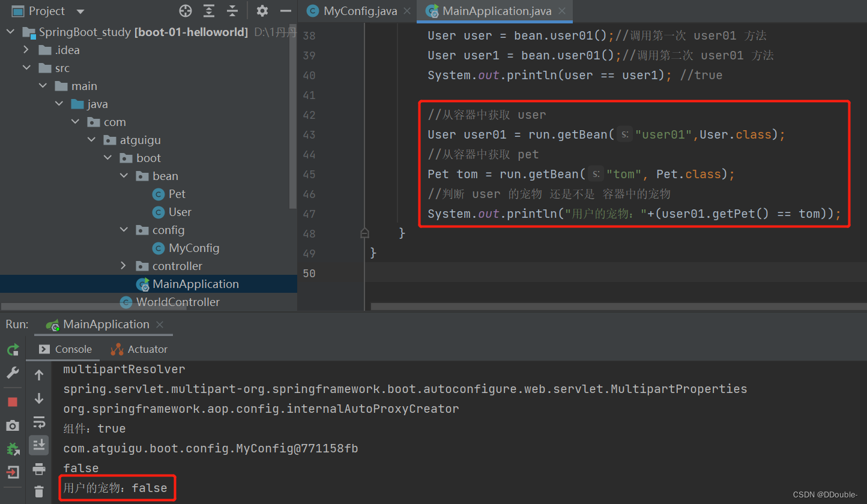The height and width of the screenshot is (504, 867).
Task: Click line number 47 in gutter
Action: (309, 214)
